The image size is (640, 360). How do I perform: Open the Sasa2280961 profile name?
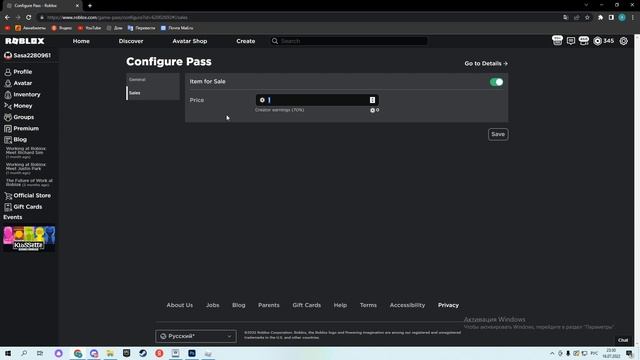coord(32,56)
